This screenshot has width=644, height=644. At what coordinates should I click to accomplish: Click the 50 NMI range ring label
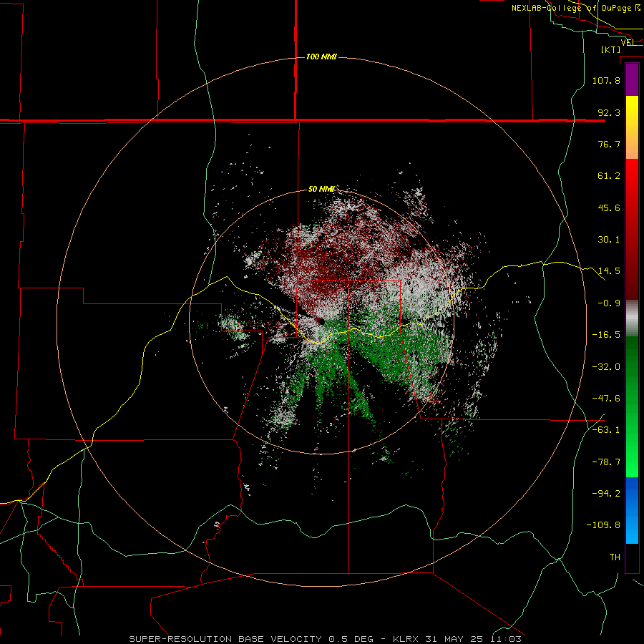point(321,189)
